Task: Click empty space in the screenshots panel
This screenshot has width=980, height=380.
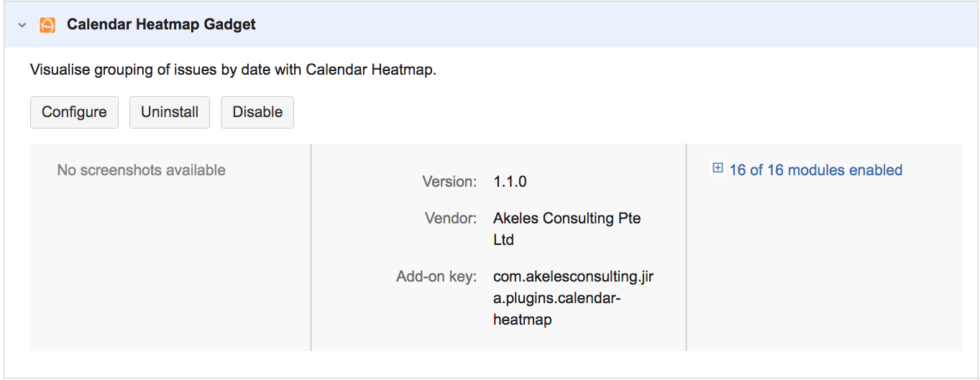Action: pos(170,273)
